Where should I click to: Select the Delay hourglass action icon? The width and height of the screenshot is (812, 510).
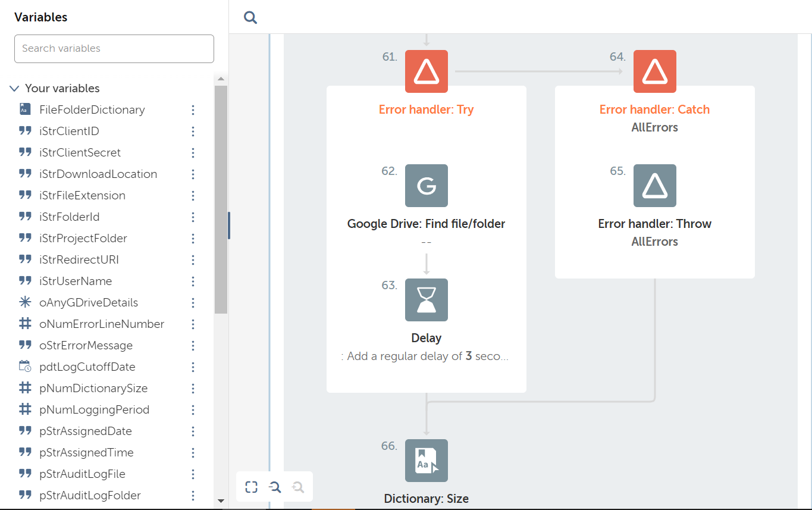pyautogui.click(x=426, y=300)
